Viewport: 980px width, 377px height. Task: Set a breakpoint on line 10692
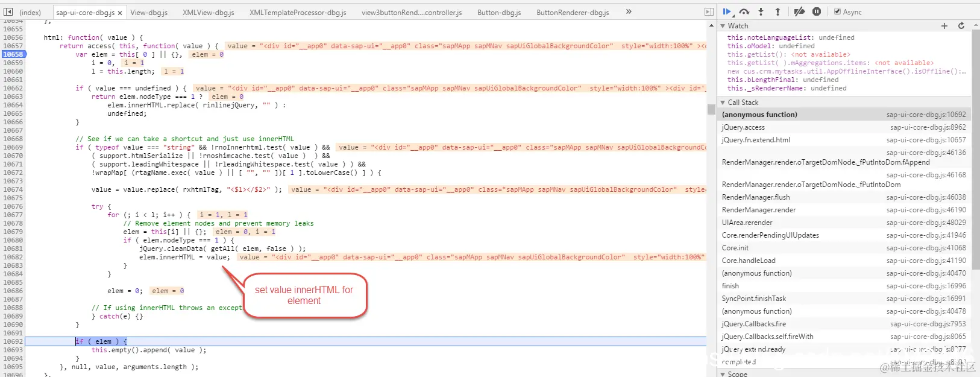(13, 341)
